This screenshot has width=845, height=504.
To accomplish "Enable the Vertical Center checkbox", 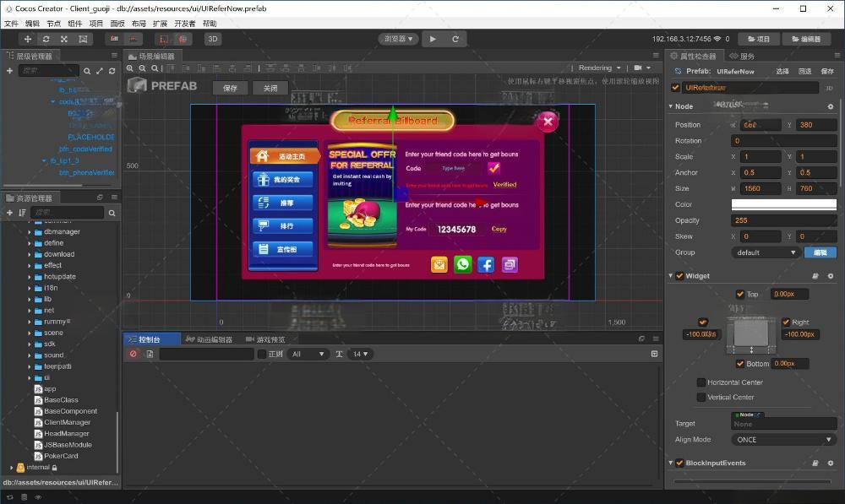I will [x=701, y=397].
